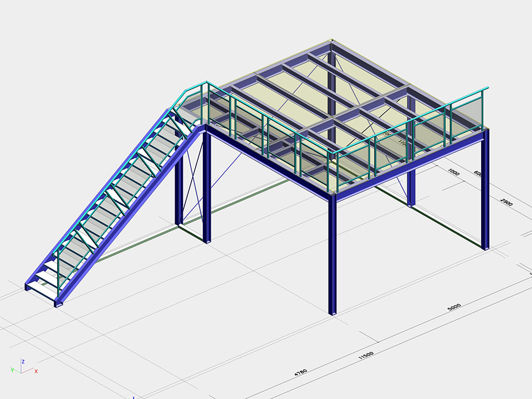Select the blue Z axis label
The image size is (532, 399).
23,361
